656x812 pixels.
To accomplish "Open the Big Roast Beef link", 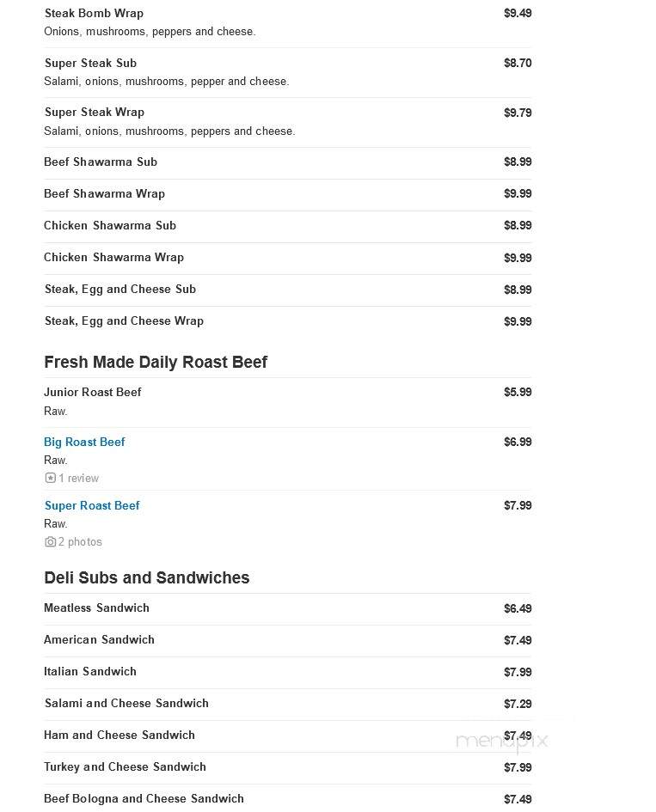I will 84,442.
